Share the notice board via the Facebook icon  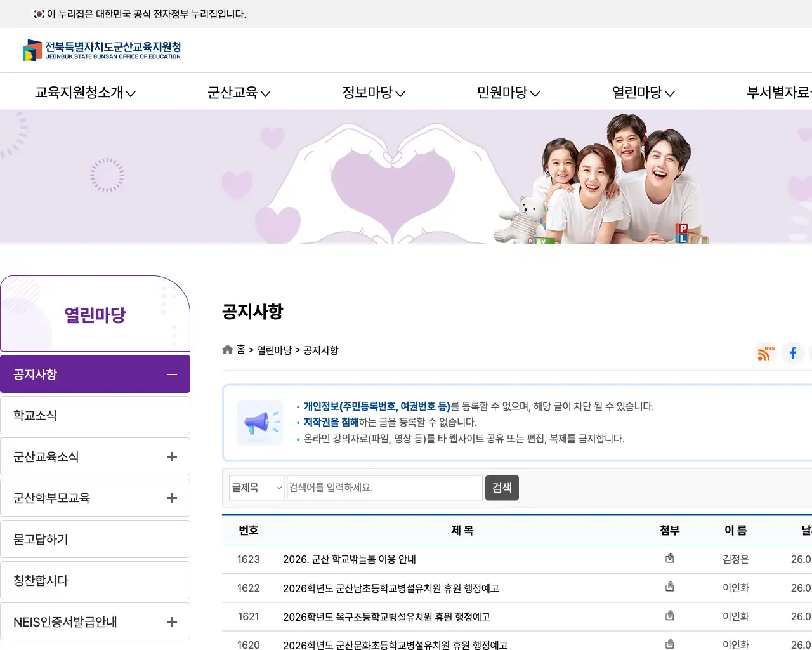(793, 354)
